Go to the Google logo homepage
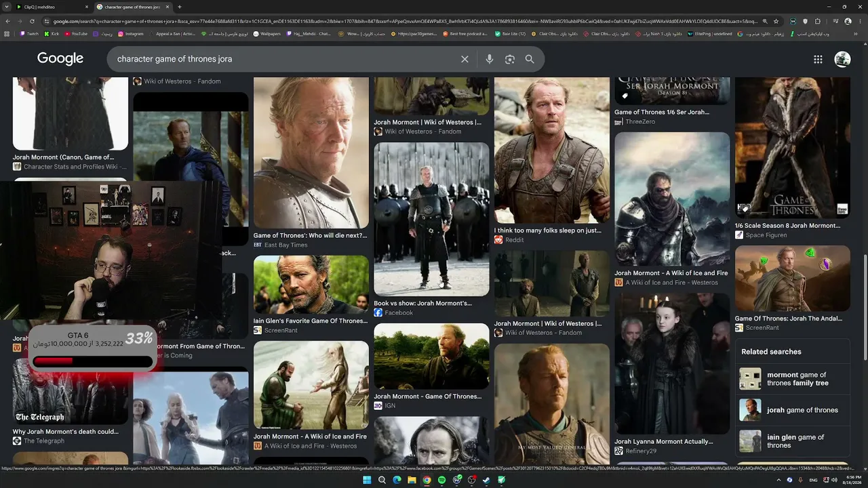The width and height of the screenshot is (868, 488). click(x=60, y=58)
